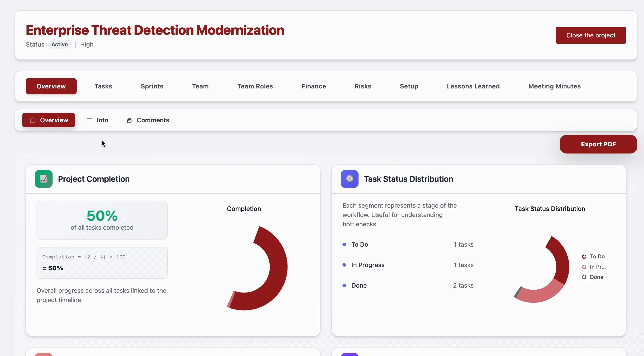Click the pink donut icon beside In Pr... legend
Screen dimensions: 644x356
click(x=584, y=267)
